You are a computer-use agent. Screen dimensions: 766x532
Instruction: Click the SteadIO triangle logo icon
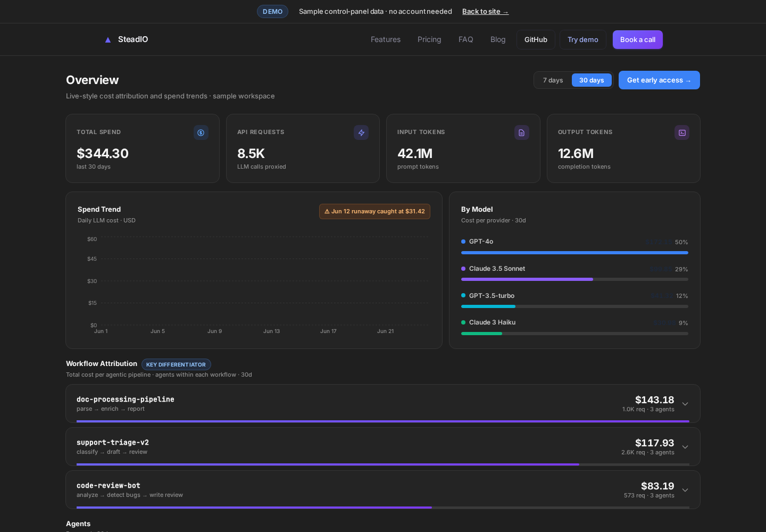(x=108, y=40)
